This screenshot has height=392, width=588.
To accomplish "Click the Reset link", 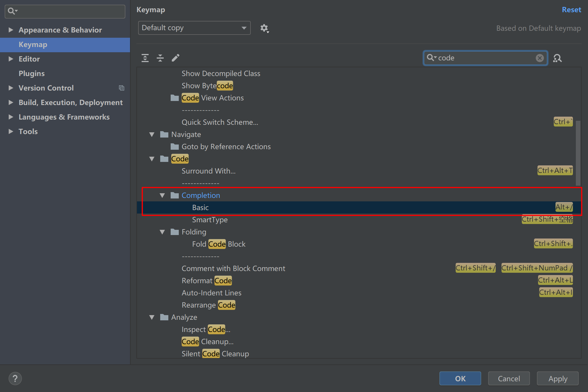I will [x=571, y=10].
